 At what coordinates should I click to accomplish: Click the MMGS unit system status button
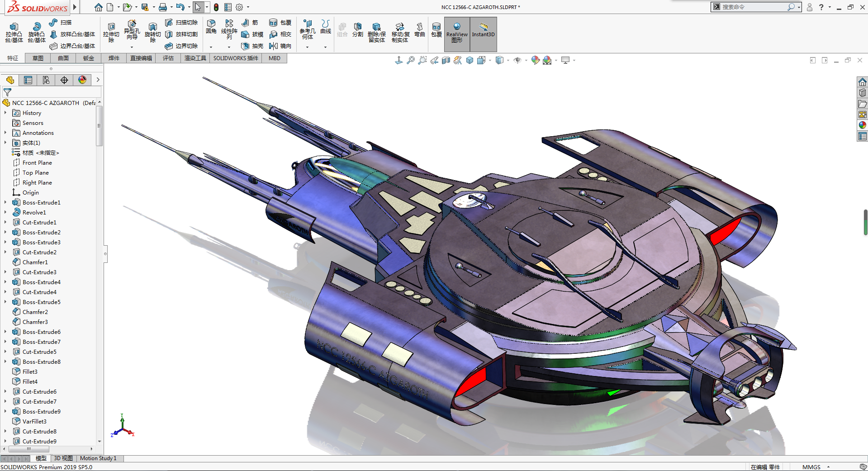point(811,467)
